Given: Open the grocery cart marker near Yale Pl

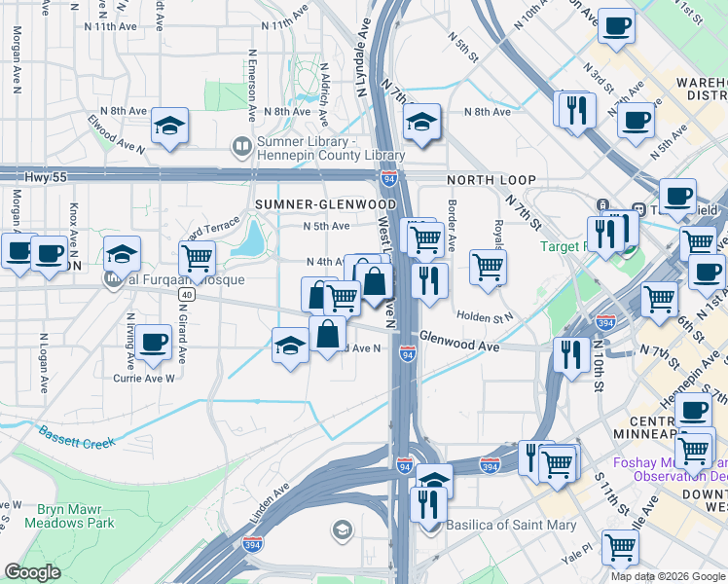Looking at the screenshot, I should tap(620, 548).
